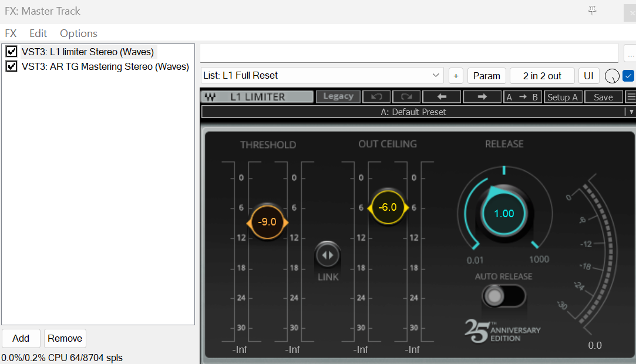Click the FX comment input field
Screen dimensions: 636x364
point(409,53)
